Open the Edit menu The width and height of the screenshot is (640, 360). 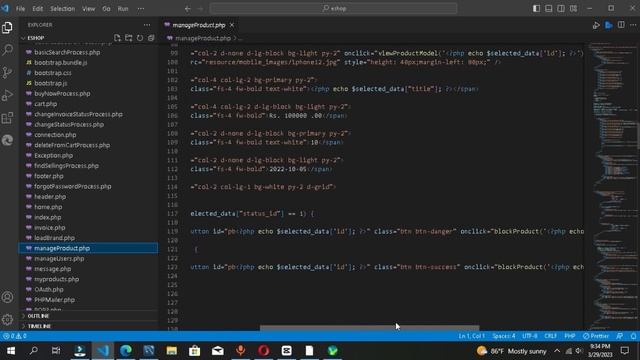pos(38,9)
